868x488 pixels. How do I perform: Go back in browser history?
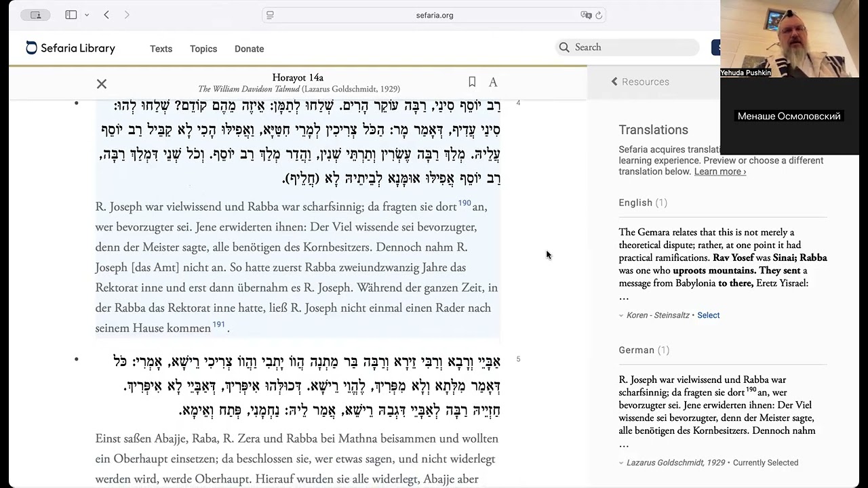click(106, 15)
